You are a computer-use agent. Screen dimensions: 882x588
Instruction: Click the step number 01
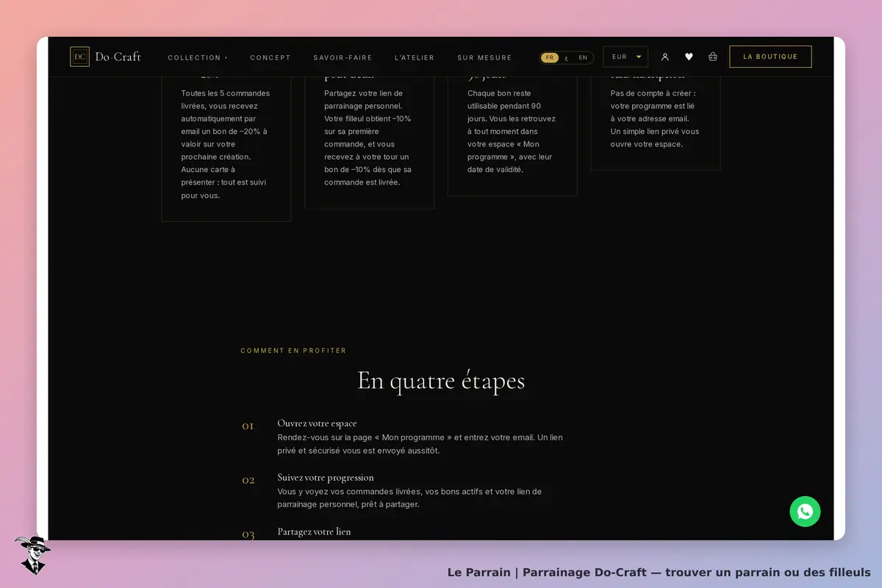[x=248, y=426]
